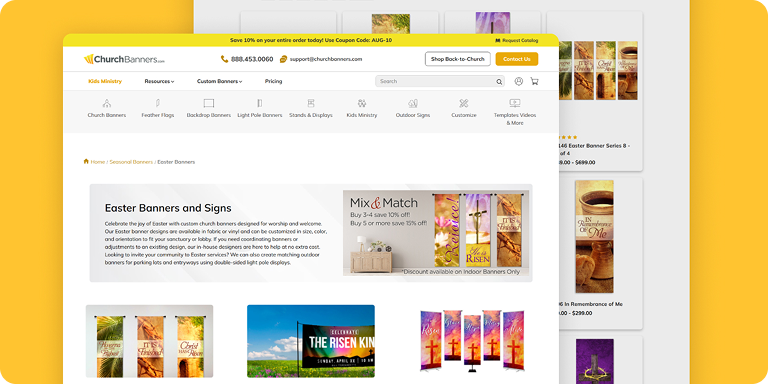Click the Request Catalog book icon
Screen dimensions: 768x384
tap(498, 41)
